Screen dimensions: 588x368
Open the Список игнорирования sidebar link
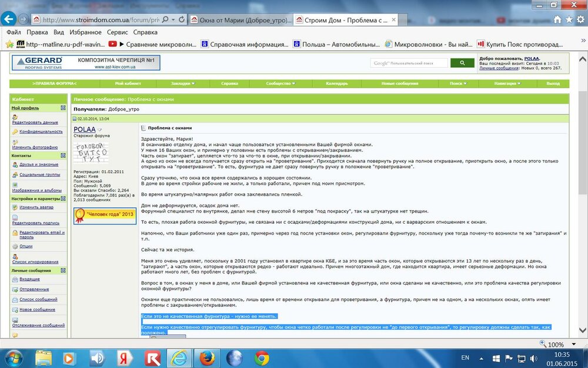35,262
